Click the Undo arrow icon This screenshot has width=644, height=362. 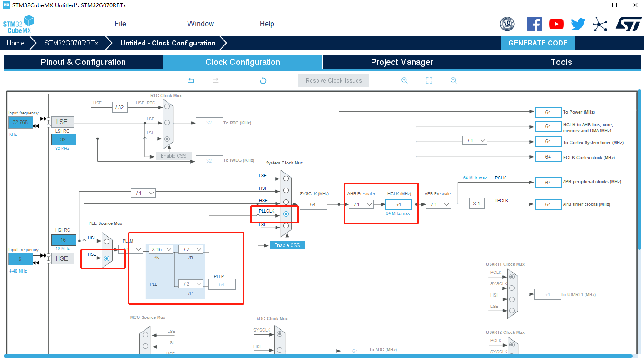[191, 80]
